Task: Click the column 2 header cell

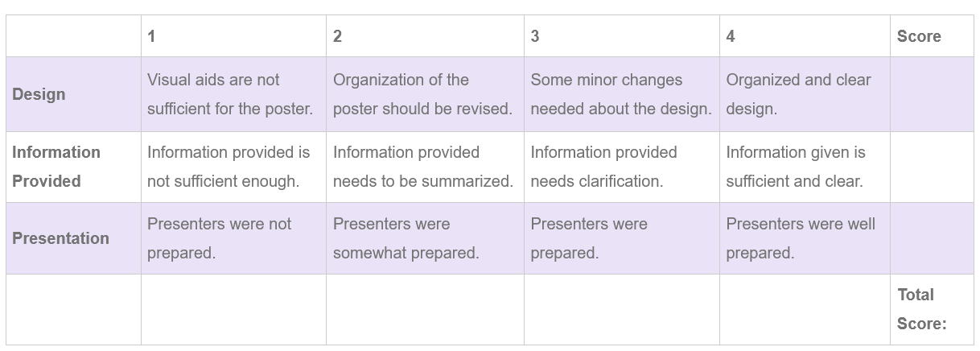Action: coord(425,36)
